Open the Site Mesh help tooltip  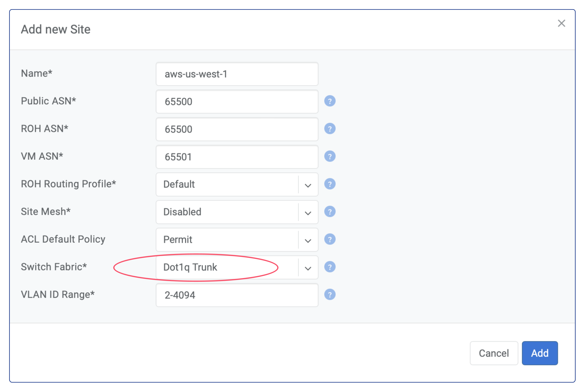pos(330,212)
